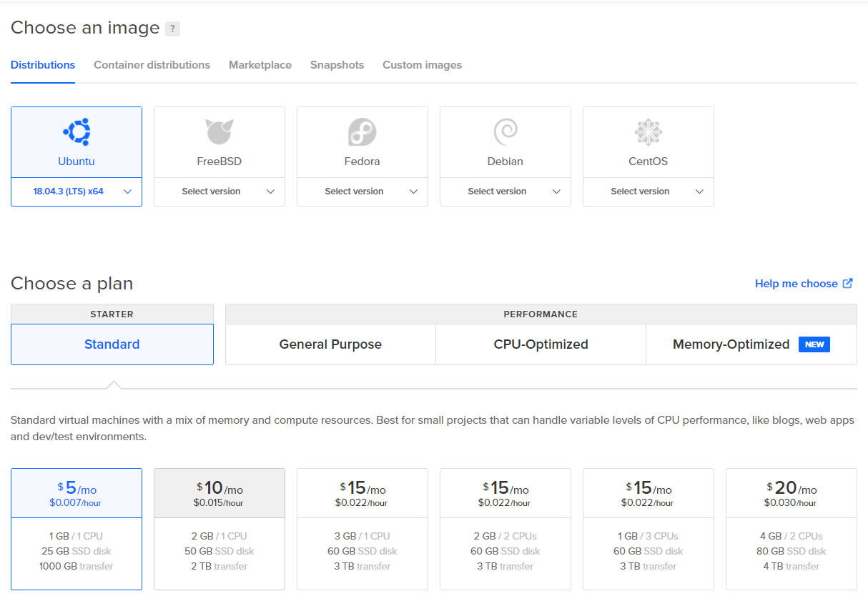This screenshot has height=596, width=868.
Task: Click the $0.030/hour price text
Action: (x=791, y=503)
